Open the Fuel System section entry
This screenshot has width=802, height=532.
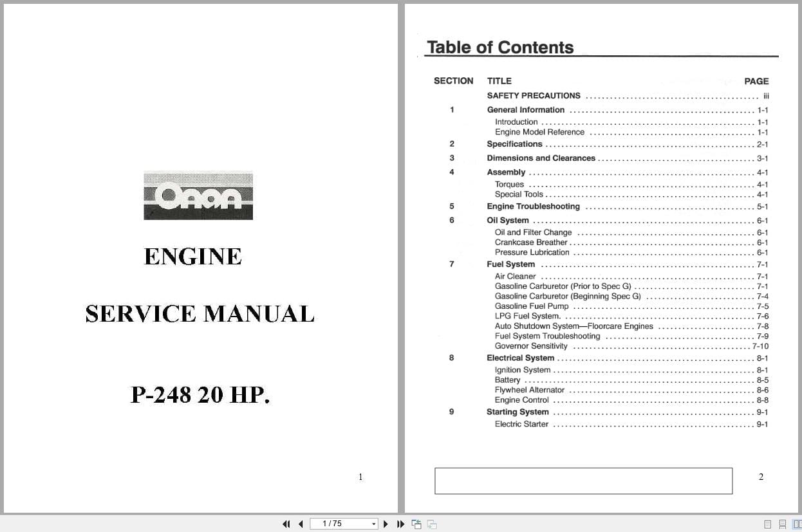point(510,264)
